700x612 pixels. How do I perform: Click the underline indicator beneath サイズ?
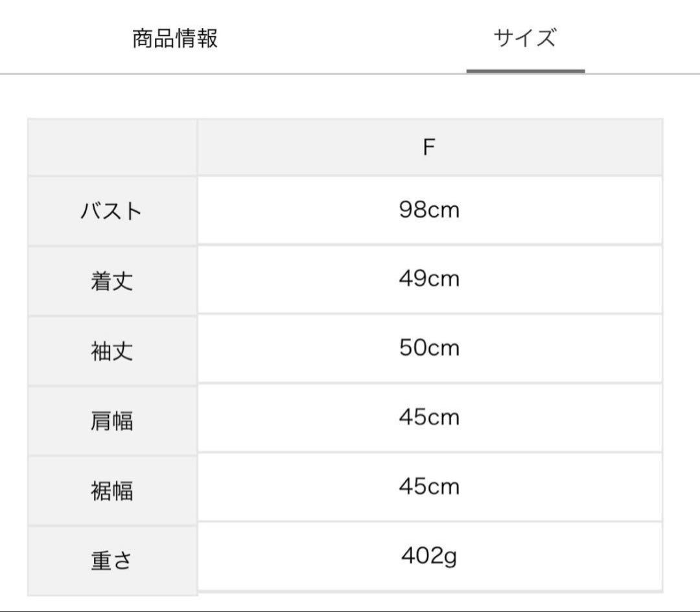pos(526,71)
